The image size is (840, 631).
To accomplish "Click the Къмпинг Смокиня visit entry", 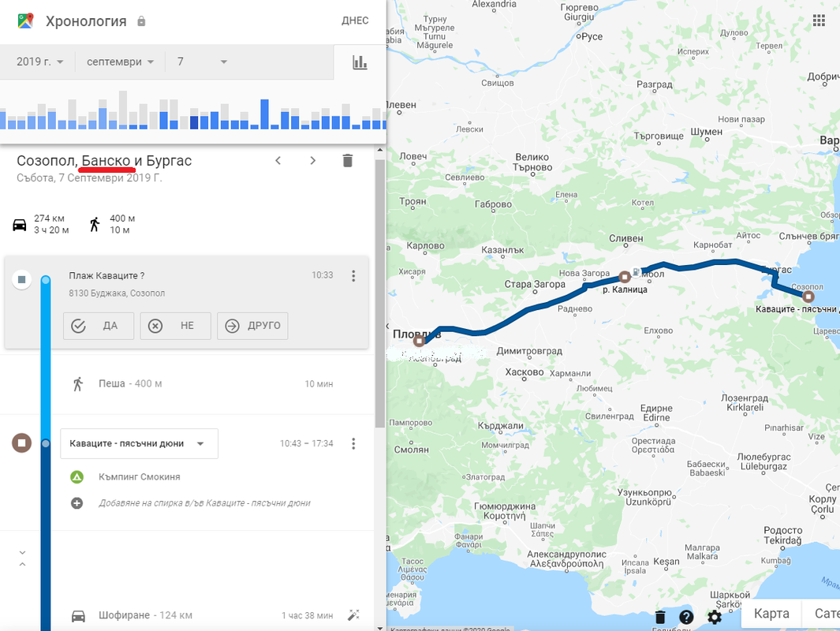I will (x=140, y=476).
